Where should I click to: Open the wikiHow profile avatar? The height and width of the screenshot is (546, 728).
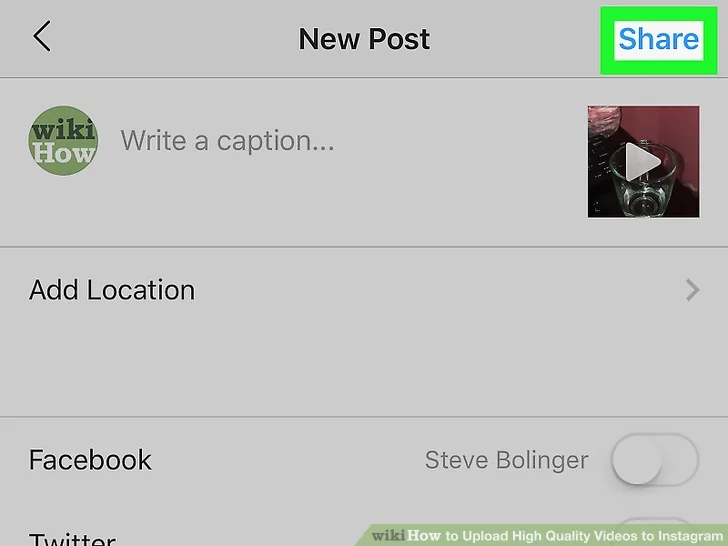point(63,141)
